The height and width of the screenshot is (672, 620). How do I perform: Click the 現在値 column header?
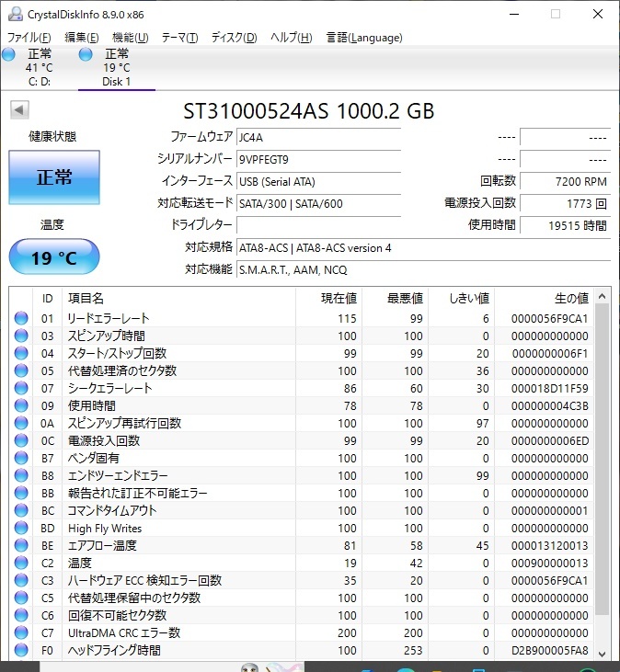pos(328,298)
